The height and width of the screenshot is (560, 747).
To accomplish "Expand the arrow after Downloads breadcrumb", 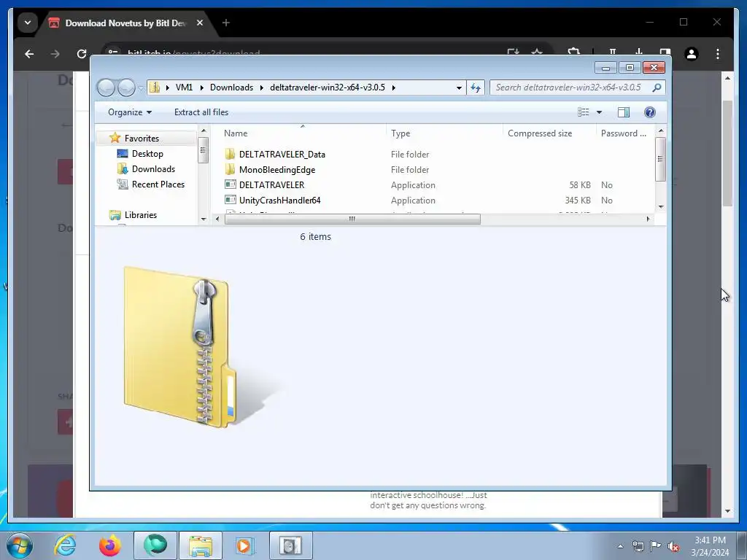I will point(262,87).
